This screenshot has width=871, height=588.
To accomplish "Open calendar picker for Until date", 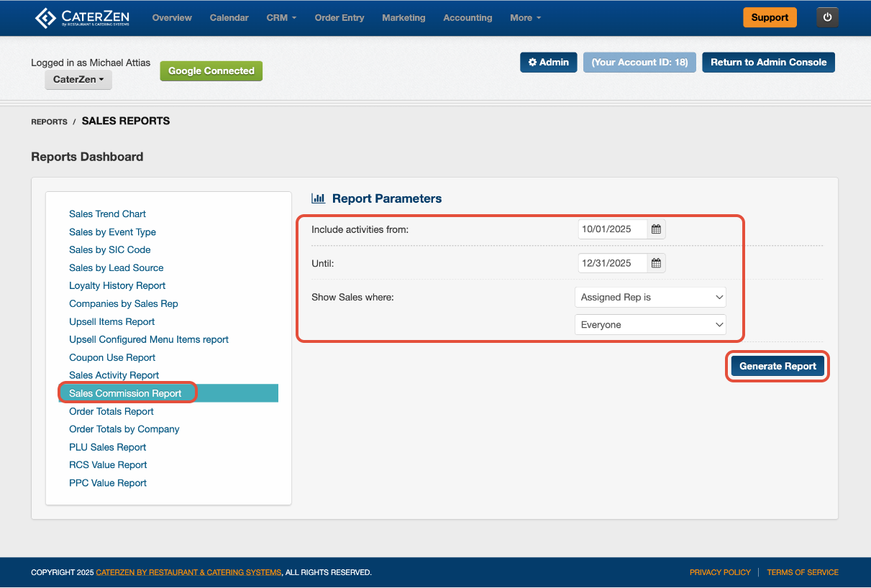I will tap(656, 263).
